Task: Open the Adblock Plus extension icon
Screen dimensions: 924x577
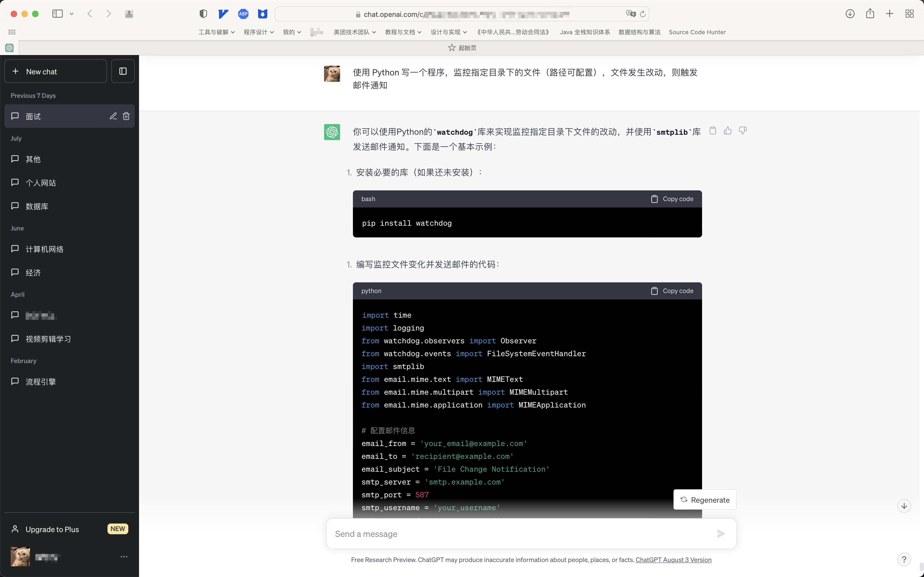Action: point(243,14)
